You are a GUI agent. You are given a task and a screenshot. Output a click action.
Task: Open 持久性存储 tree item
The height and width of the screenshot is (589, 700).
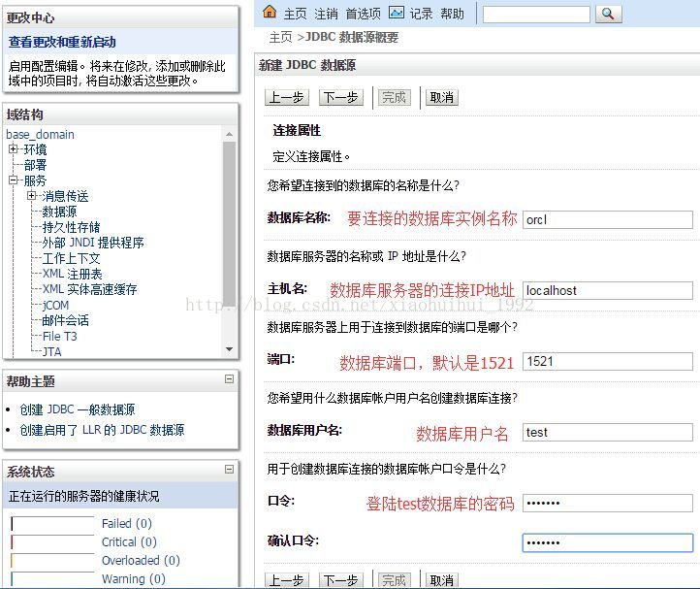(x=71, y=227)
